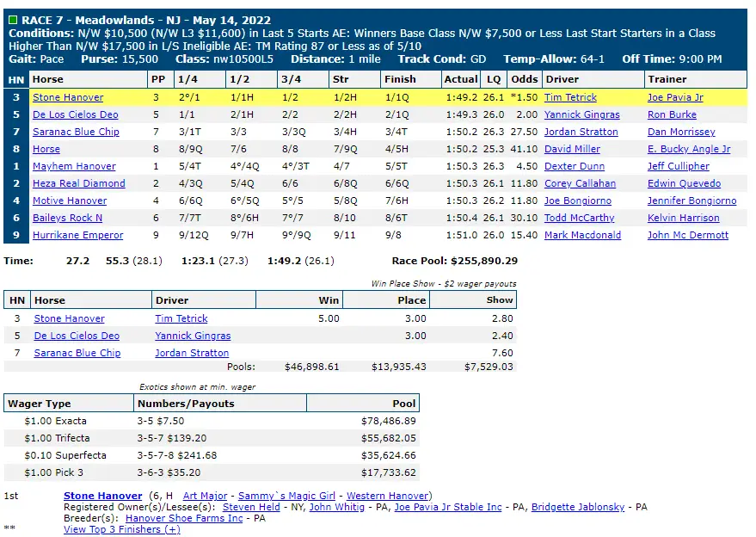The width and height of the screenshot is (756, 537).
Task: Open the horse named 'Horse' link
Action: [x=46, y=149]
